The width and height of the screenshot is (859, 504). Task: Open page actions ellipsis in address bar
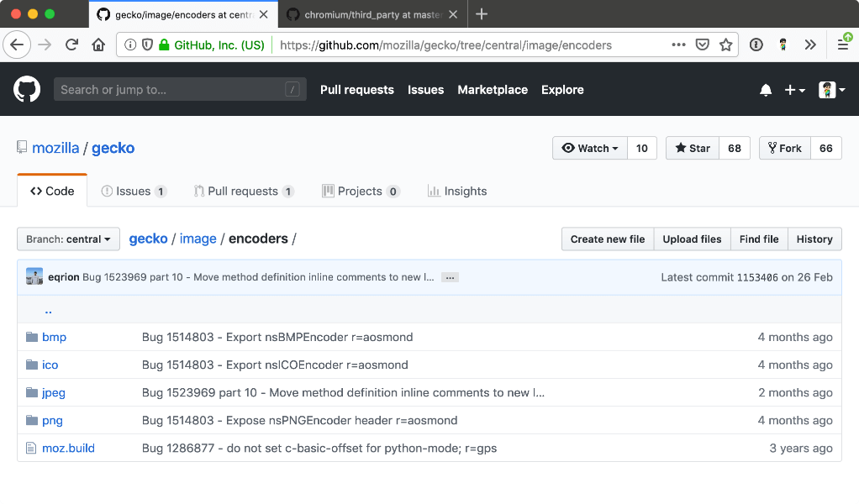point(677,45)
